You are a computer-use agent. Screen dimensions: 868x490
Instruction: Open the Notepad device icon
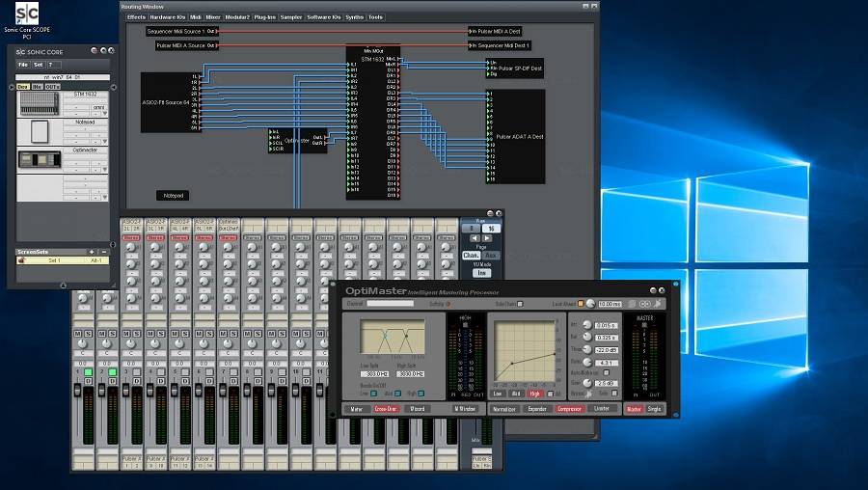(x=40, y=132)
